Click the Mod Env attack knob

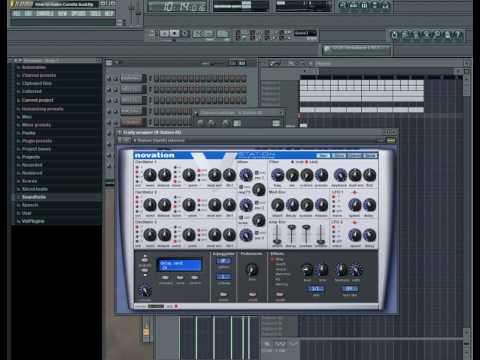(277, 205)
